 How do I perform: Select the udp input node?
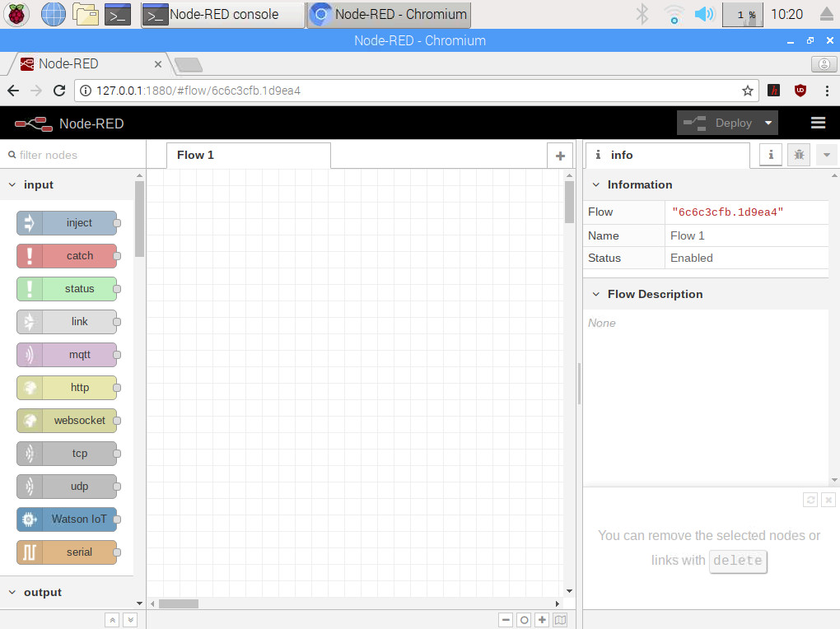point(67,487)
